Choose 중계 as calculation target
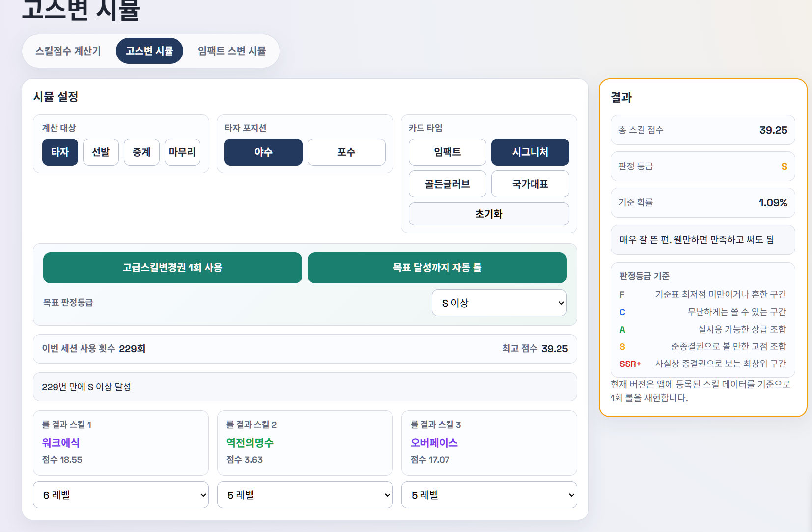This screenshot has height=532, width=812. click(141, 152)
